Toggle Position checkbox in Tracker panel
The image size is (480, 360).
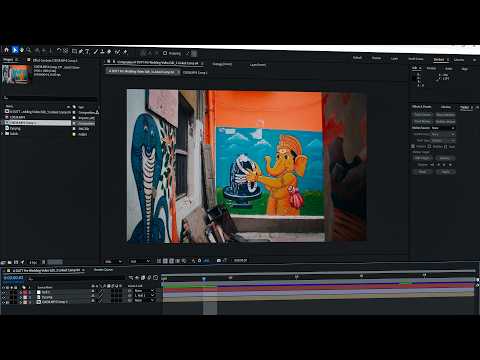413,146
